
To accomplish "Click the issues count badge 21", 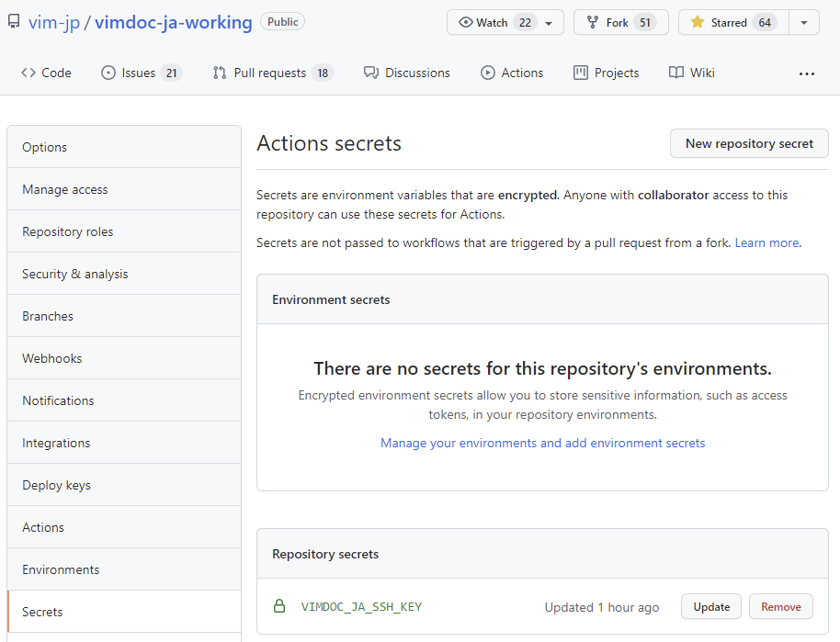I will pyautogui.click(x=172, y=73).
